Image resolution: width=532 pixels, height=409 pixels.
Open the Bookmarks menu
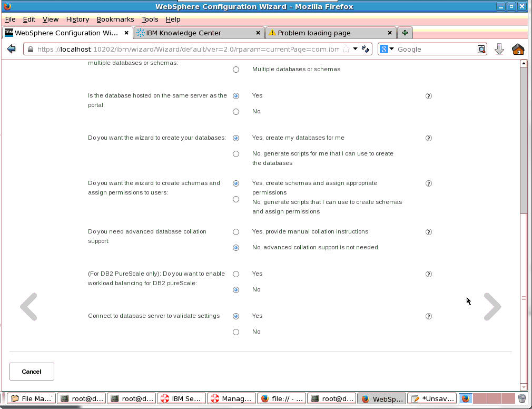click(115, 20)
